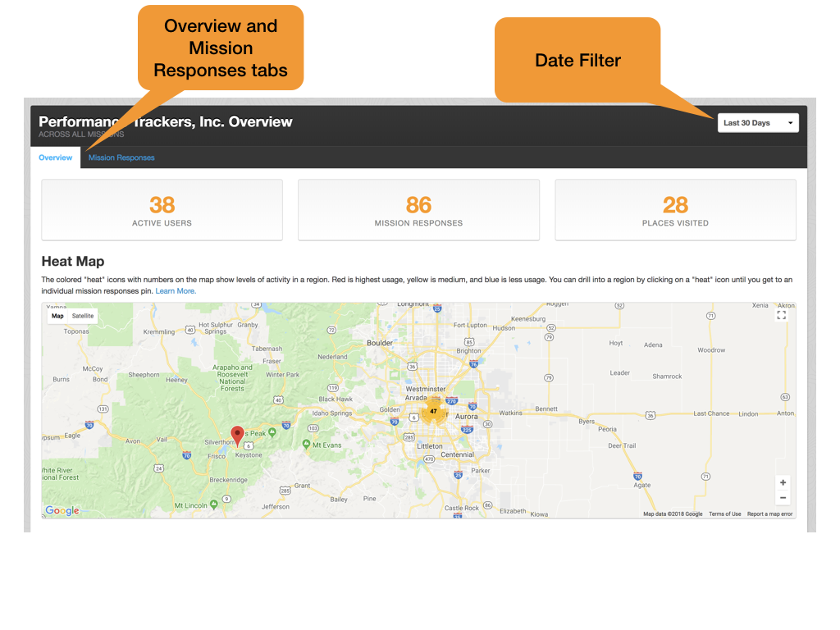Click the yellow 47 heat cluster icon

point(433,412)
